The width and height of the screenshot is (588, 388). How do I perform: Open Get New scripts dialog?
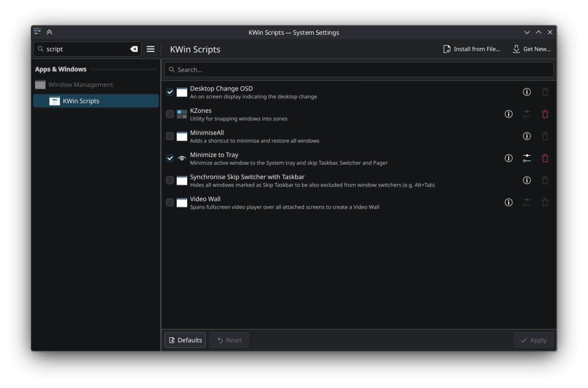(x=532, y=49)
